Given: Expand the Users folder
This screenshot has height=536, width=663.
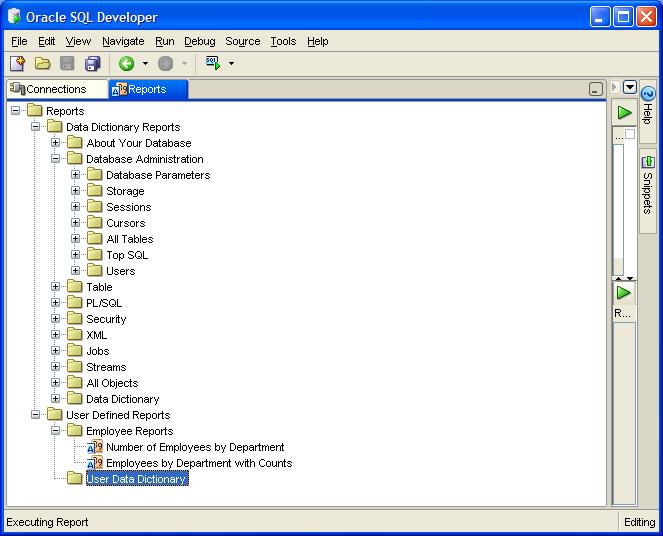Looking at the screenshot, I should [75, 271].
